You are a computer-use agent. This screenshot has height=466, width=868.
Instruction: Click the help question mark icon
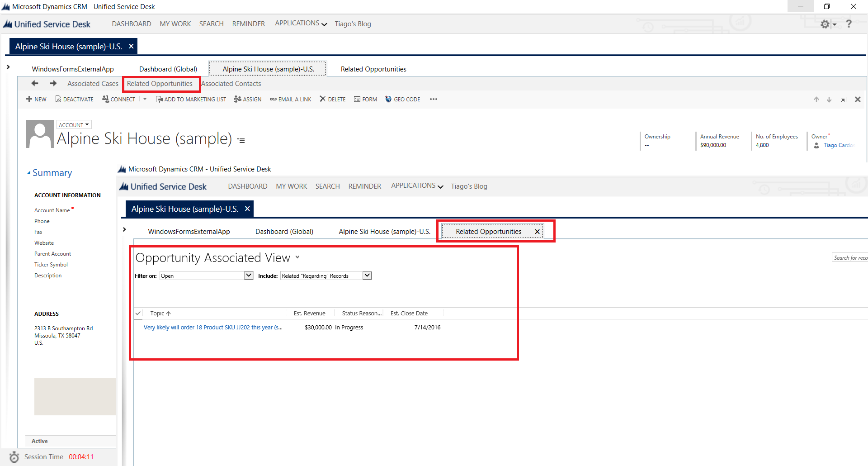(x=849, y=24)
